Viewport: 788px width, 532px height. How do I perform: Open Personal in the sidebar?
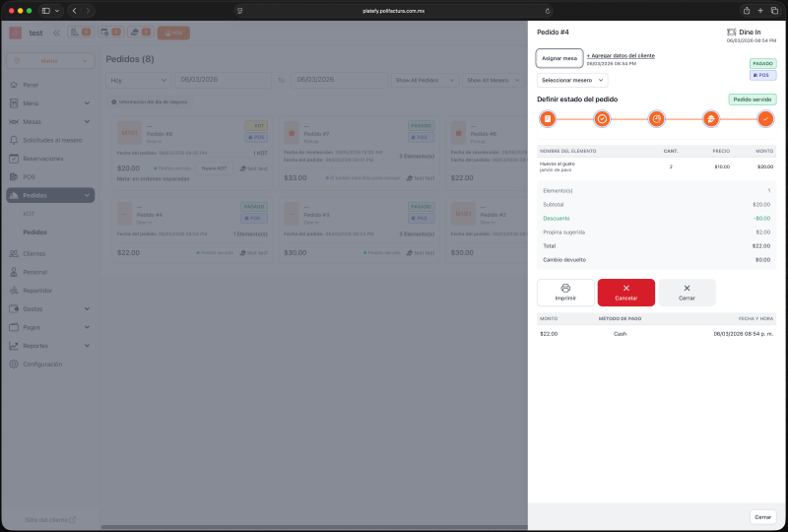pos(50,272)
